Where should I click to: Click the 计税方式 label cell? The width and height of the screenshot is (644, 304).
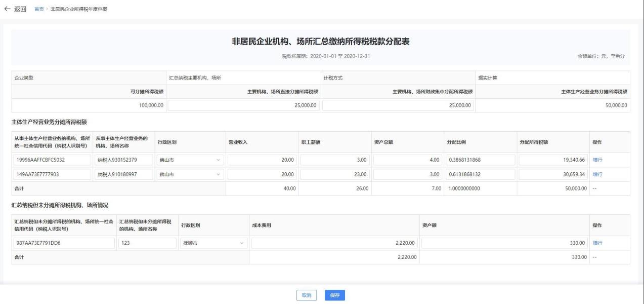tap(398, 78)
